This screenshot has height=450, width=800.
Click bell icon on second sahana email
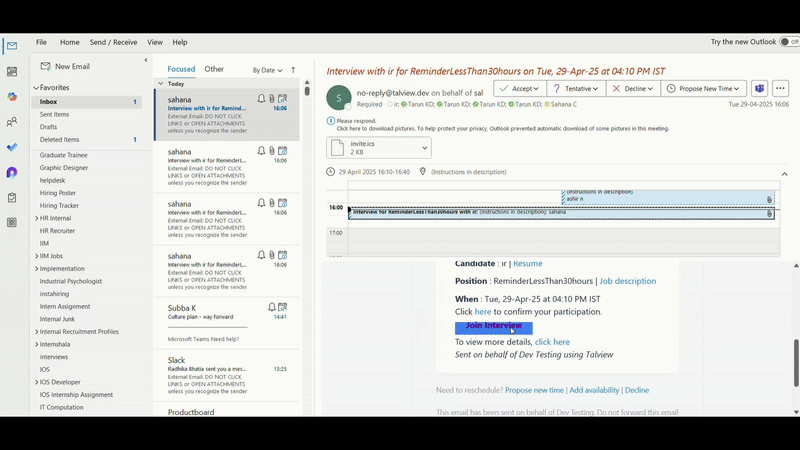[x=261, y=151]
